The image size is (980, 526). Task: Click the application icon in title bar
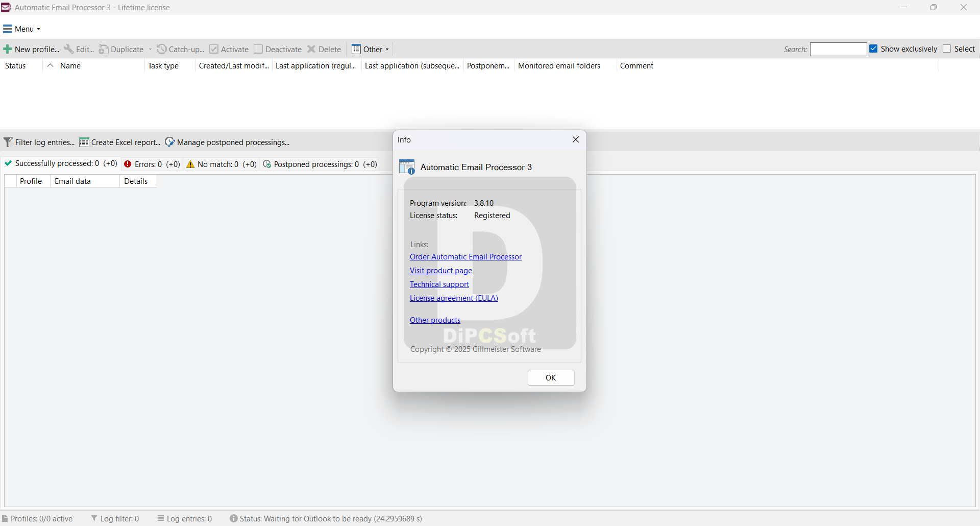(x=6, y=7)
